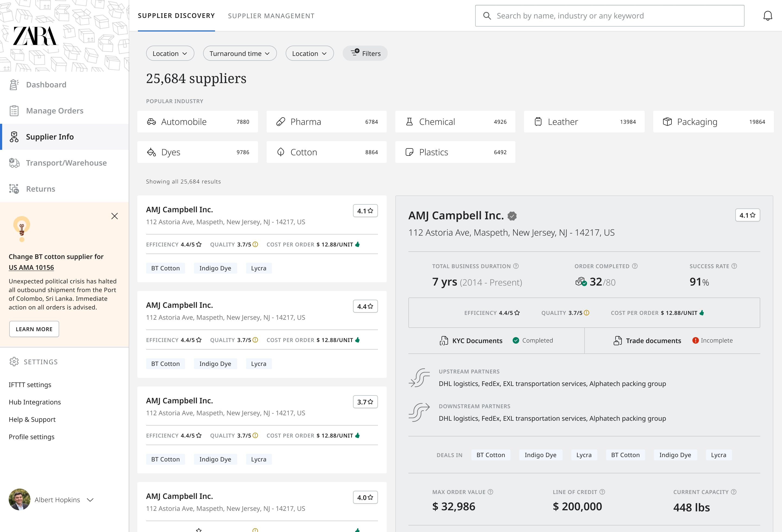This screenshot has width=782, height=532.
Task: Open Hub Integrations
Action: coord(35,402)
